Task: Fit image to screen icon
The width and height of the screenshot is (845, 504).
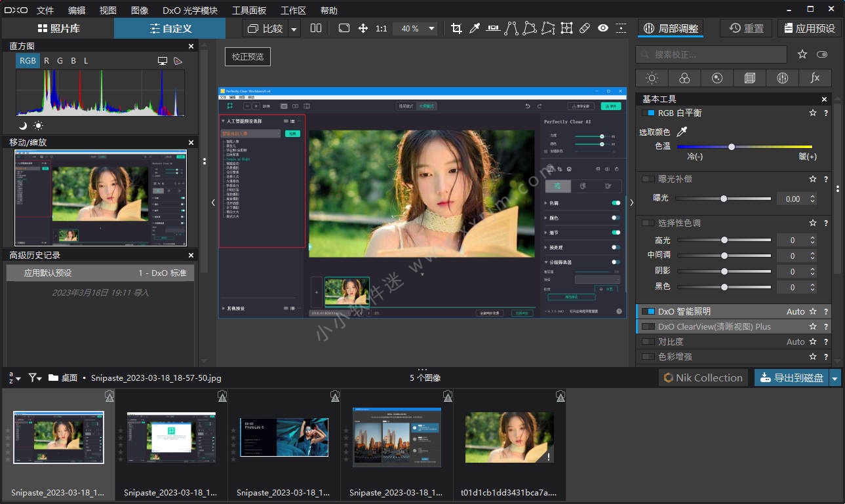Action: tap(344, 28)
